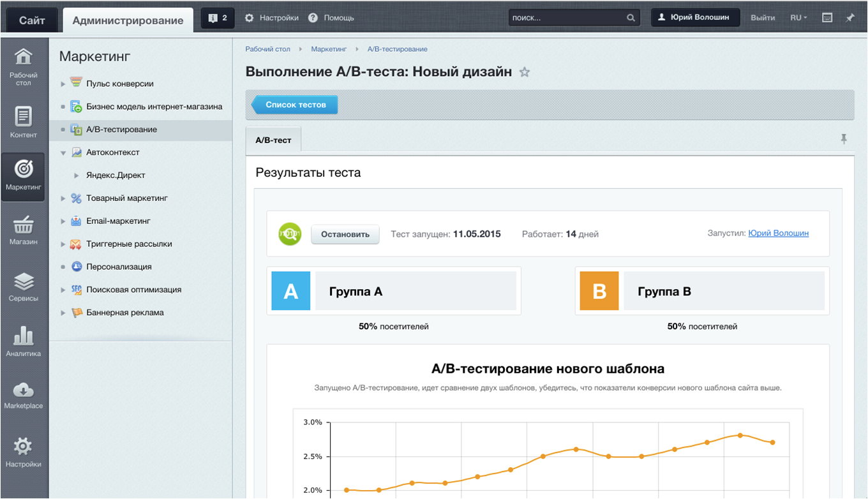The image size is (868, 499).
Task: Click the blue A group tile
Action: coord(290,291)
